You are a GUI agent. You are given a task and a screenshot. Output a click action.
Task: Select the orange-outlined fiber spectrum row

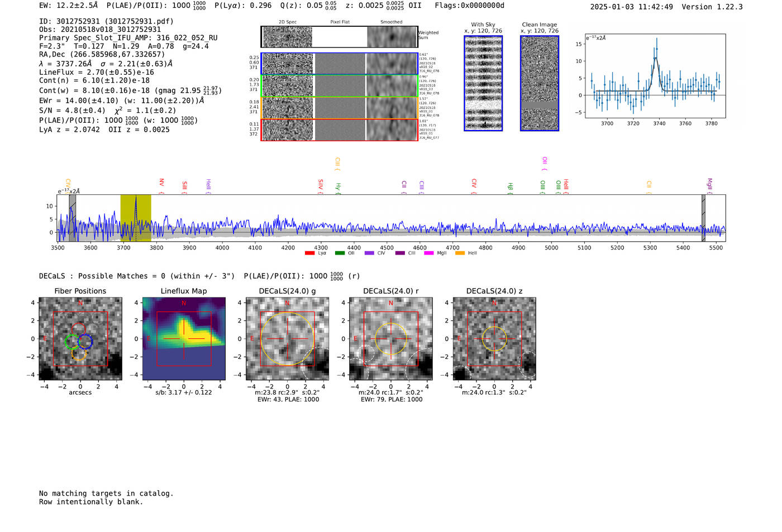[340, 108]
